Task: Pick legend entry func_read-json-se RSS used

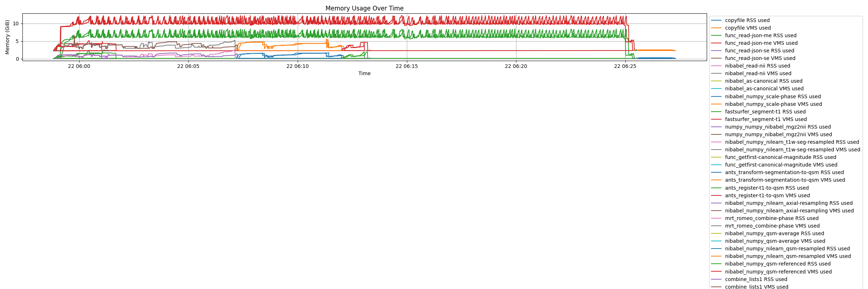Action: click(x=753, y=51)
